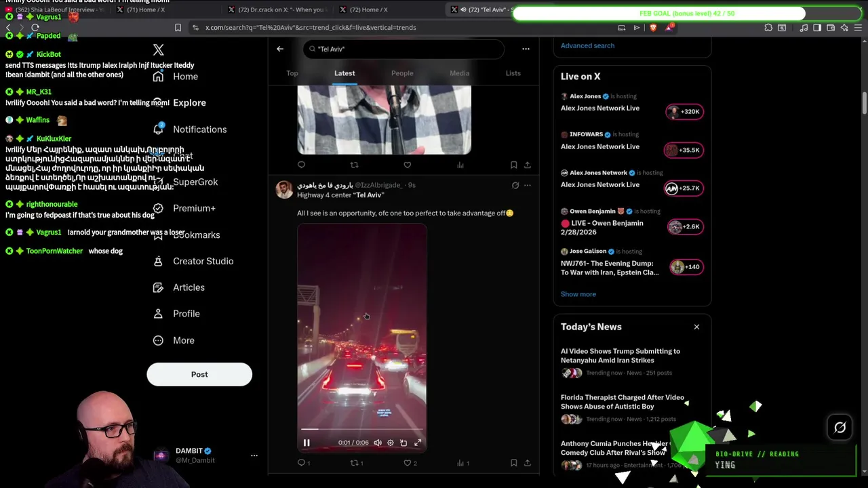The width and height of the screenshot is (868, 488).
Task: Select the Latest tab
Action: (344, 73)
